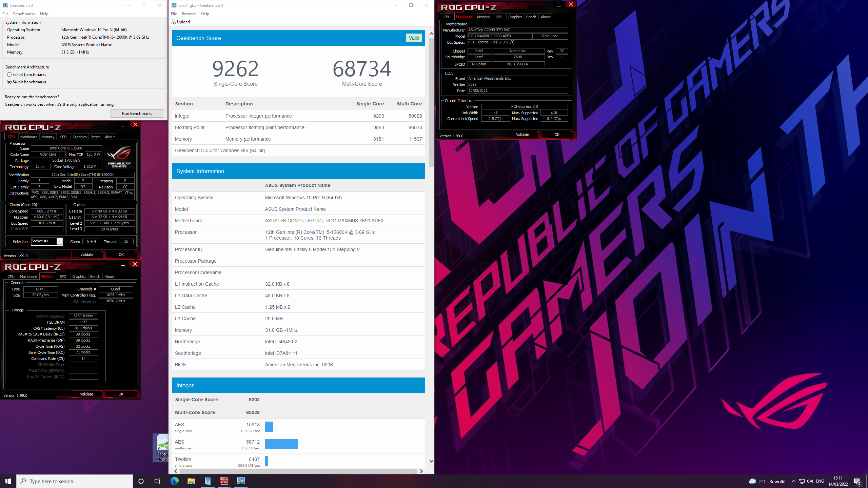Click the 9262 single-core score

[236, 69]
